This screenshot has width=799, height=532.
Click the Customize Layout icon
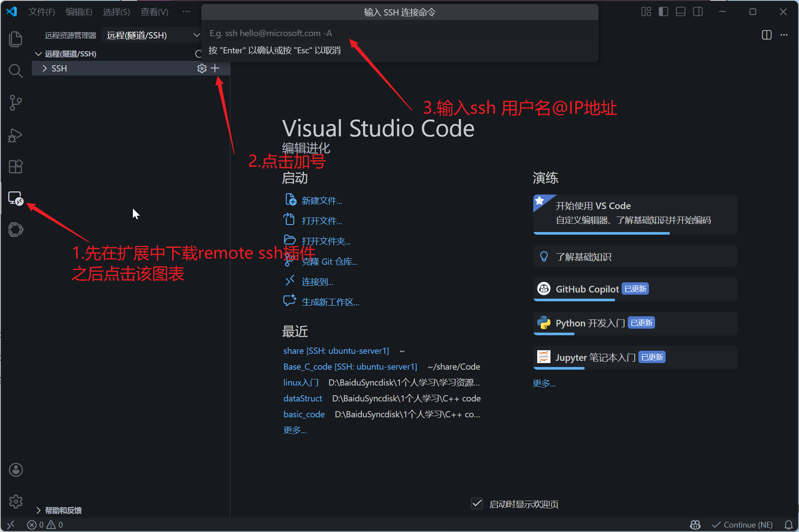pyautogui.click(x=646, y=12)
